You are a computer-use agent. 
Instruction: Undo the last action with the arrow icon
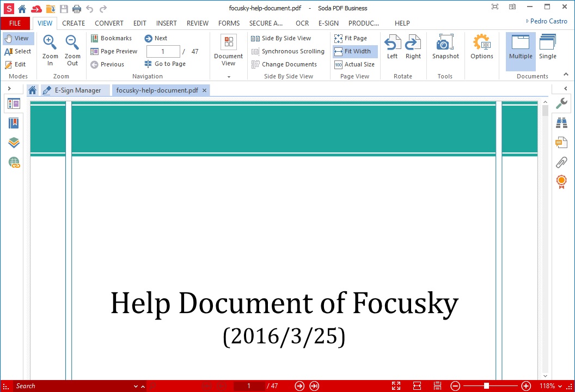point(90,8)
